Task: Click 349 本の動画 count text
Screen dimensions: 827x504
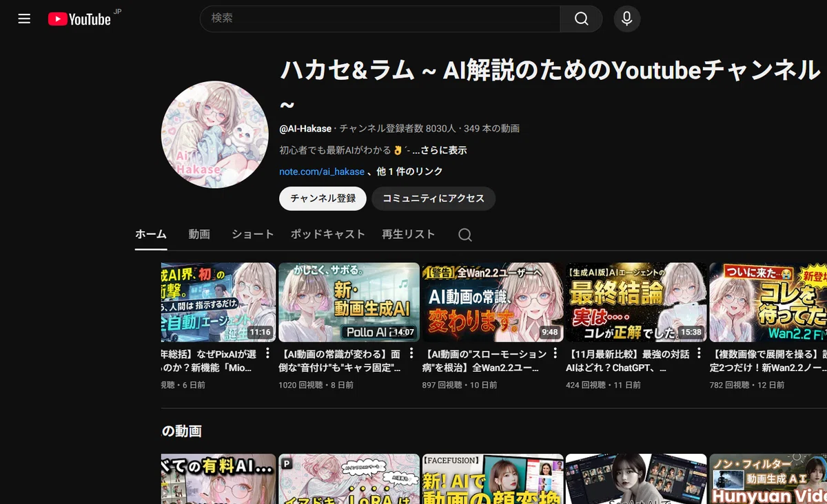Action: [491, 129]
